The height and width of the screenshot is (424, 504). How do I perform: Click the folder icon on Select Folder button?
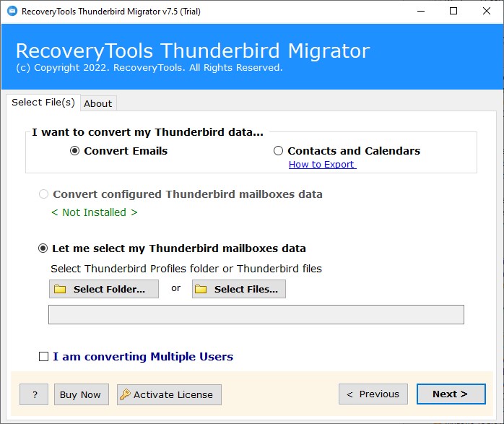point(60,290)
